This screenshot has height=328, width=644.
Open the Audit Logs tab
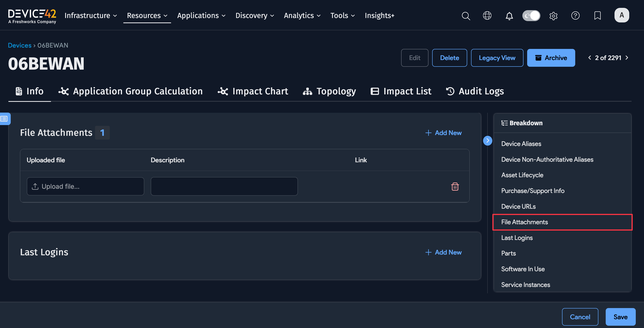click(x=475, y=91)
